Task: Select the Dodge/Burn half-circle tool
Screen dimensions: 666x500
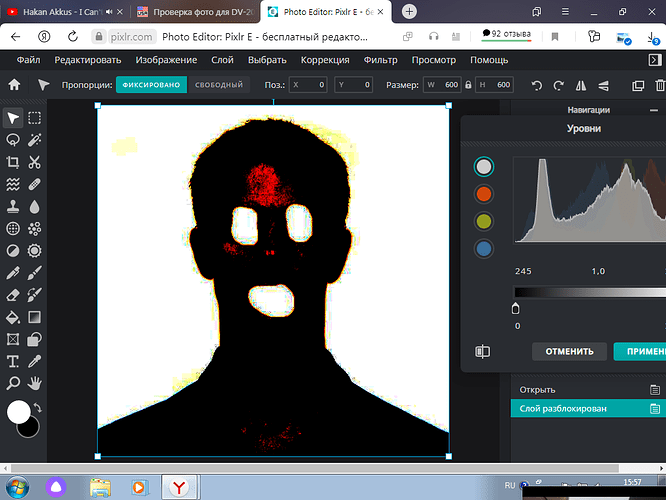Action: [13, 251]
